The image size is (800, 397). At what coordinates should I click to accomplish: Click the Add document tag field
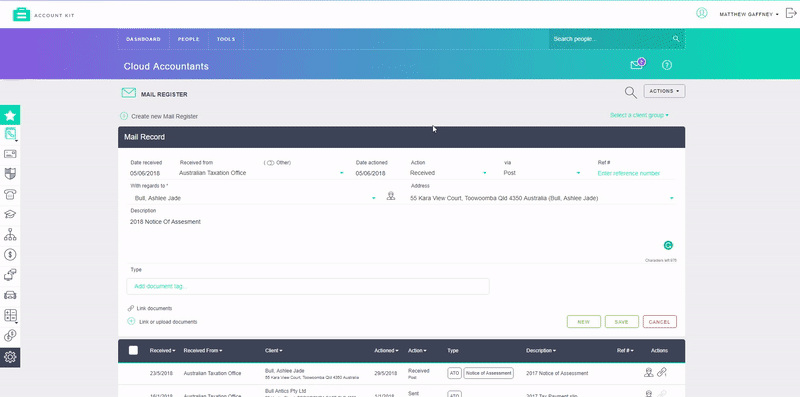click(308, 286)
